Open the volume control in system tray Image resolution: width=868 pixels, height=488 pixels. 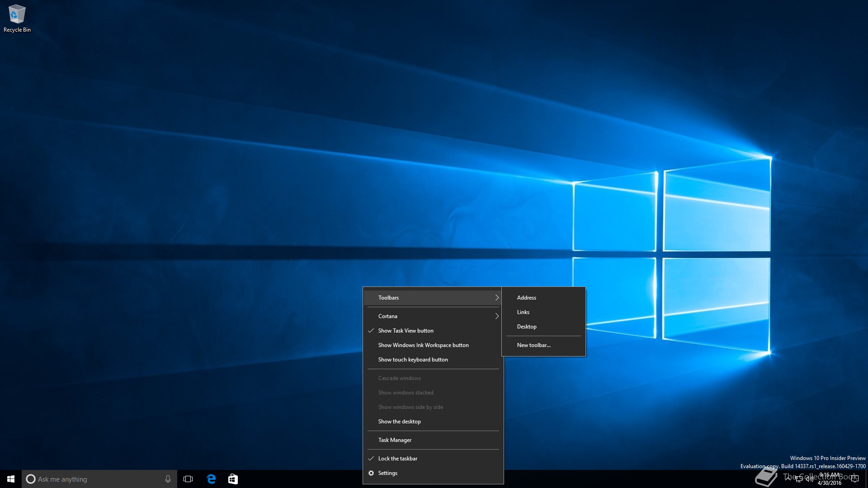[x=809, y=479]
